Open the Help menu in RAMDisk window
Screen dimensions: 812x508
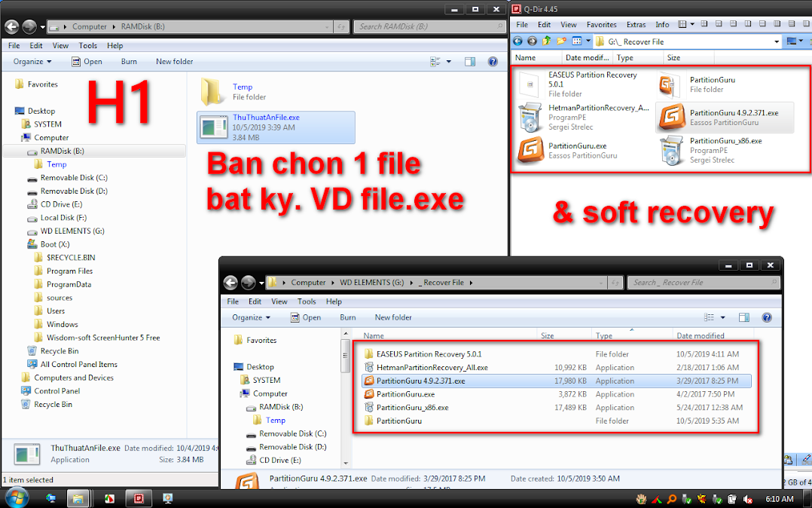(115, 46)
